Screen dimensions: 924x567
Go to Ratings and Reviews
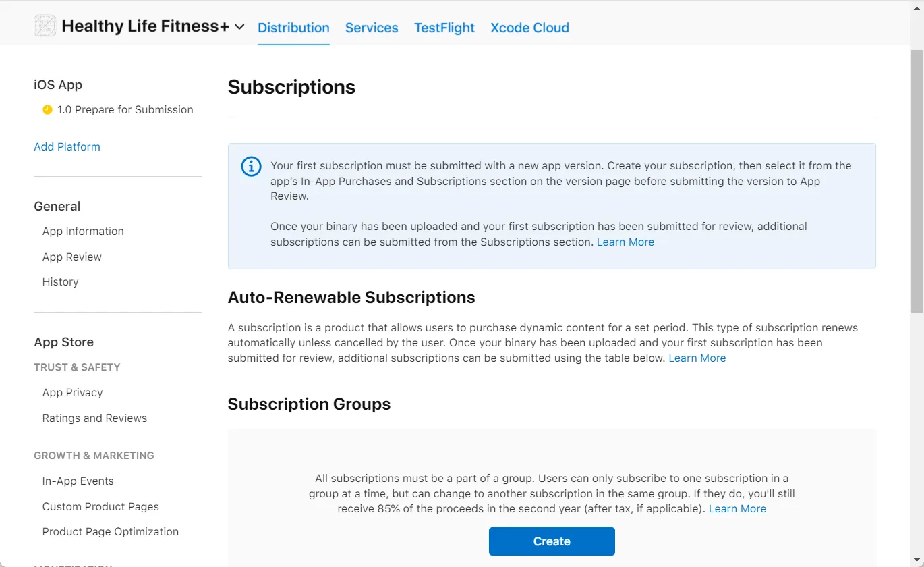(94, 418)
